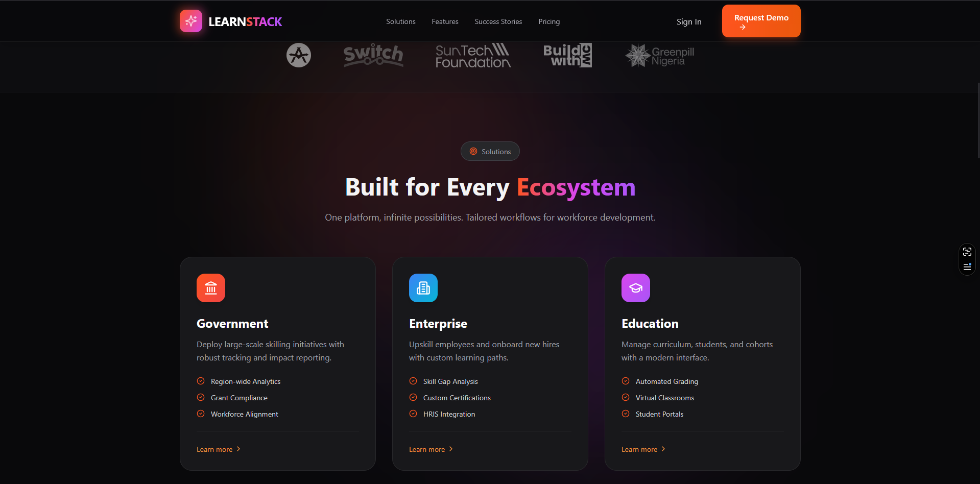Image resolution: width=980 pixels, height=484 pixels.
Task: Click the LearnStack sparkle logo icon
Action: coord(191,21)
